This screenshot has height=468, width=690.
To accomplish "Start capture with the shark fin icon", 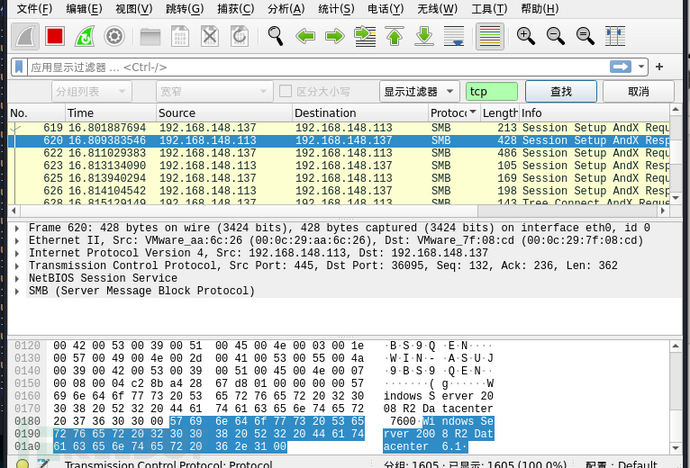I will (25, 36).
